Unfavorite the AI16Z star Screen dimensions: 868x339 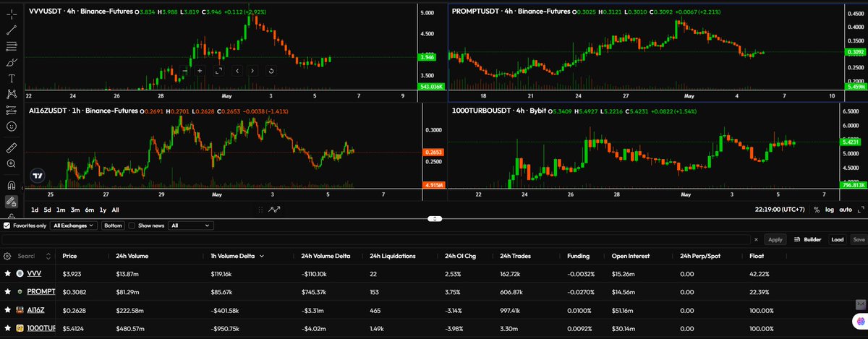tap(7, 310)
